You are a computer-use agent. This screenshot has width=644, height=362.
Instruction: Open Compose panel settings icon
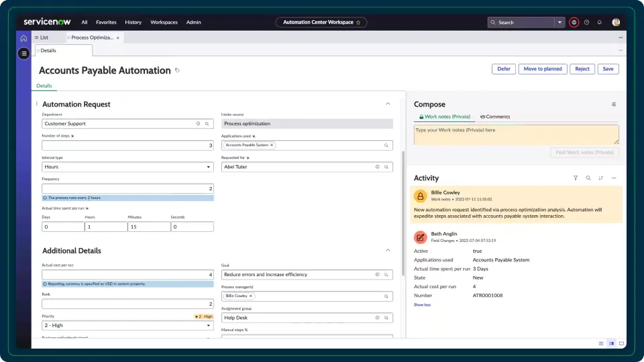614,105
